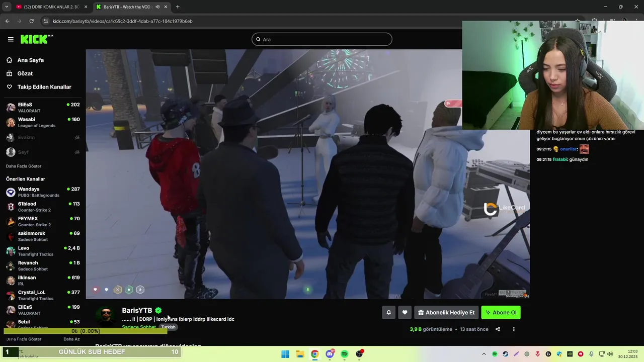Click the VOD video player

tap(307, 174)
